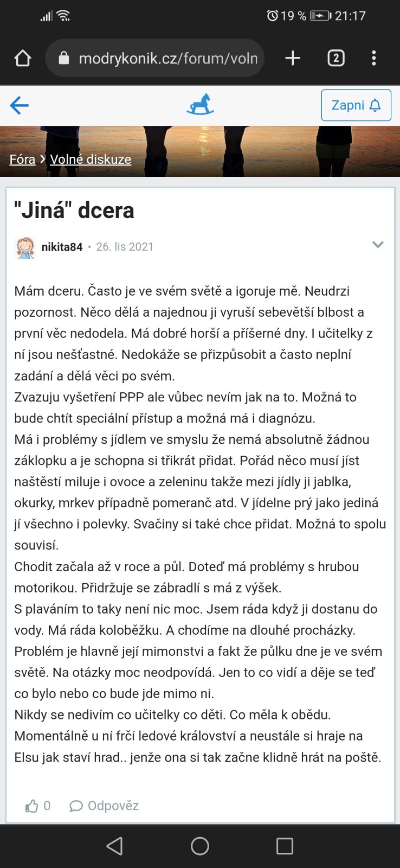Screen dimensions: 400x868
Task: Tap the lock icon in the address bar
Action: point(64,58)
